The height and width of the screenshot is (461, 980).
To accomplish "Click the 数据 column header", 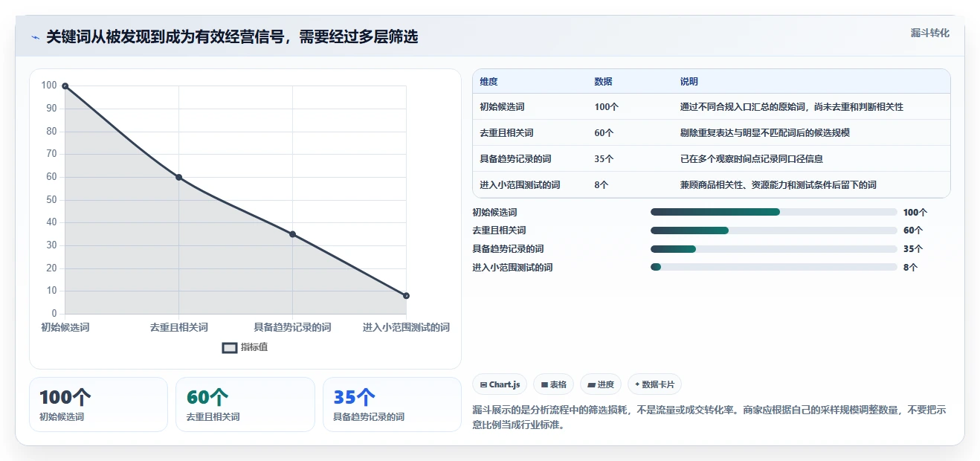I will pos(603,82).
